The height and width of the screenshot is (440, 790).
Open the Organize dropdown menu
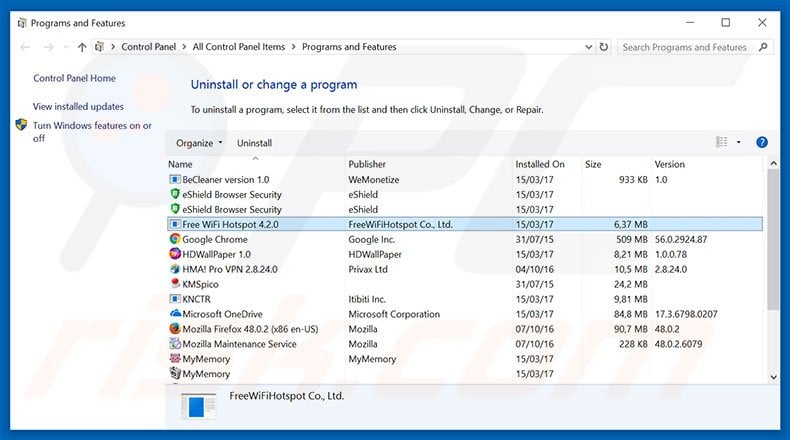pos(199,143)
